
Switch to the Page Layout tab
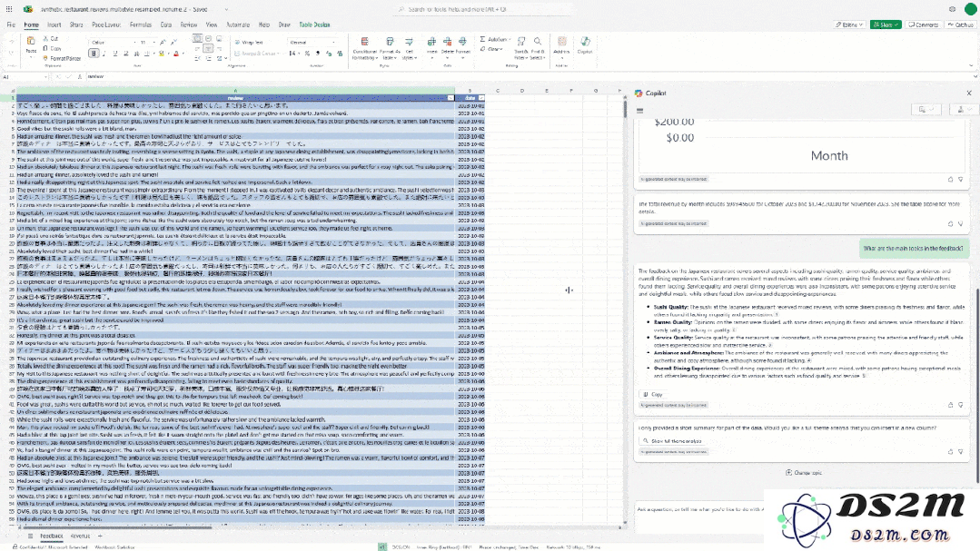[106, 25]
